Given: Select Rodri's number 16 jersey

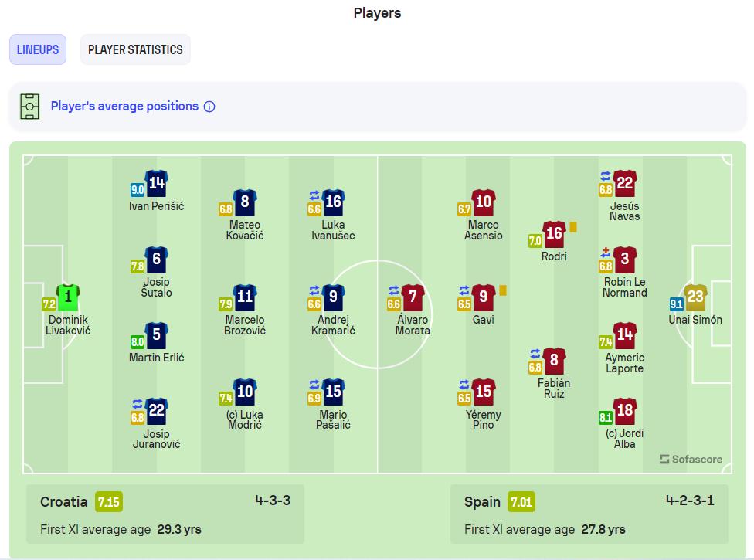Looking at the screenshot, I should point(554,233).
